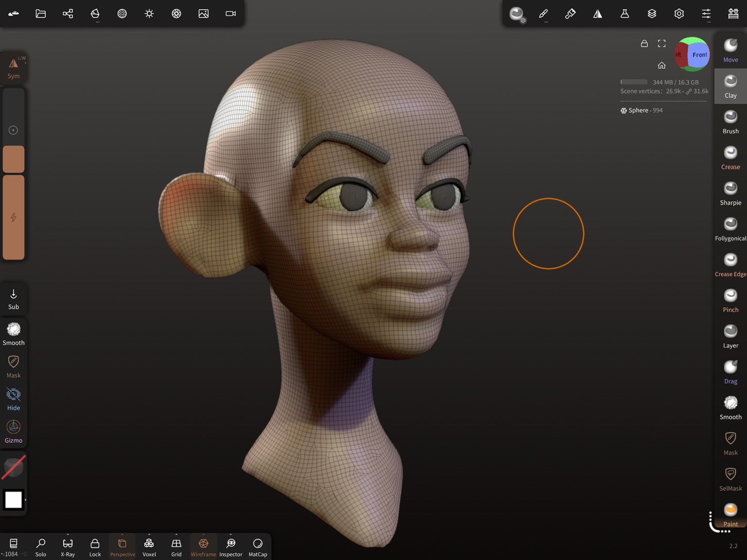Select the Layer tool
The height and width of the screenshot is (560, 747).
730,336
